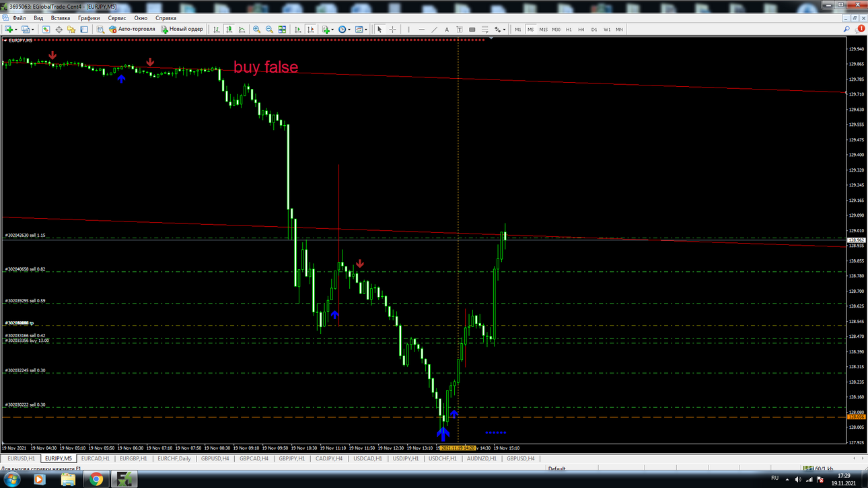Switch chart to candlesticks
The width and height of the screenshot is (868, 488).
click(229, 30)
